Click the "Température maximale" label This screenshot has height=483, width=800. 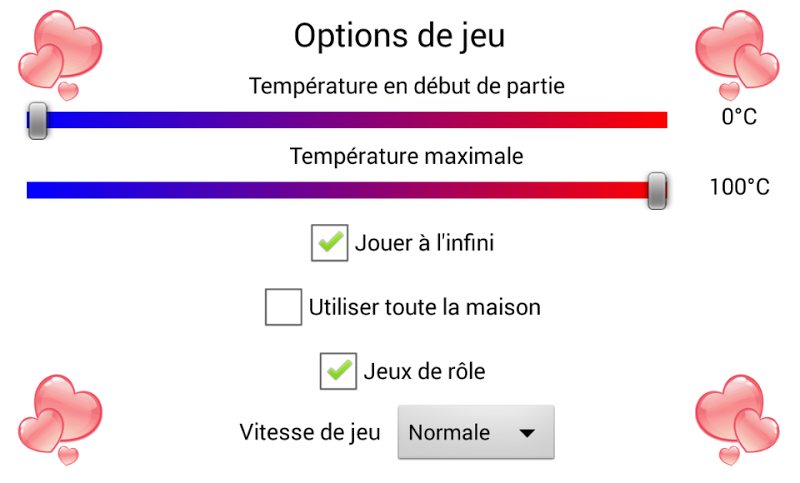[407, 156]
